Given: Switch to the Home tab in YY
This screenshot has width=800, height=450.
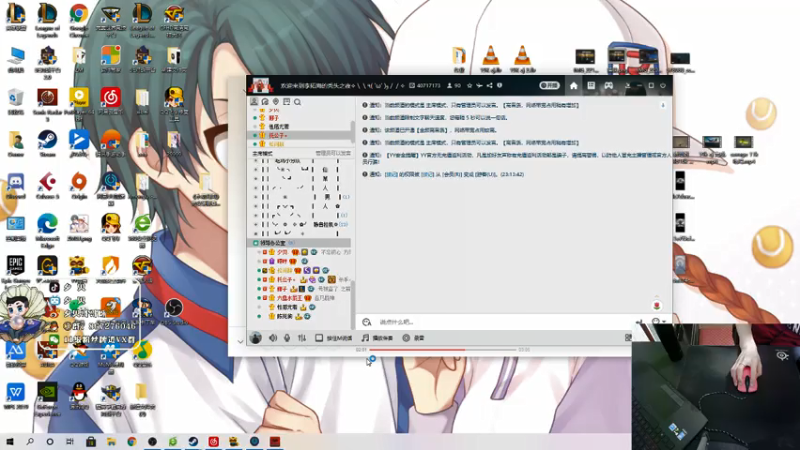Looking at the screenshot, I should coord(573,86).
